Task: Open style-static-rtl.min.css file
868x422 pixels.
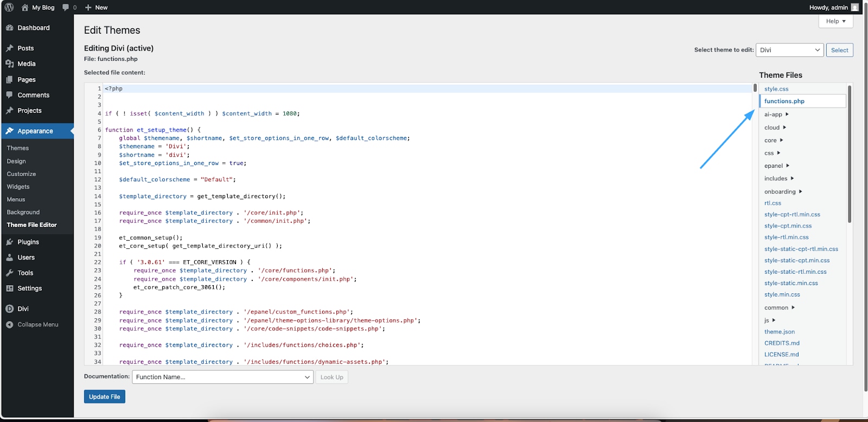Action: 795,272
